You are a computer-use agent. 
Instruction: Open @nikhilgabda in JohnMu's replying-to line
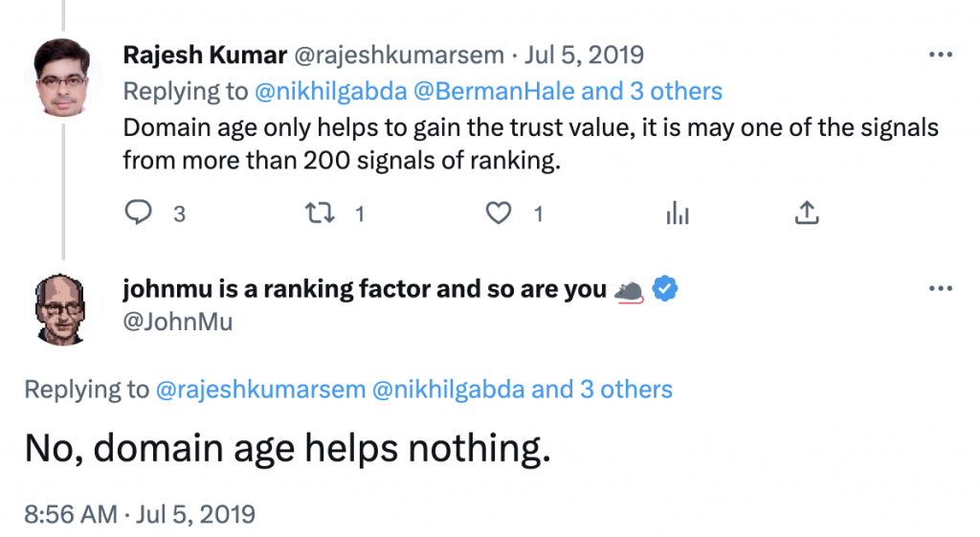[x=448, y=390]
